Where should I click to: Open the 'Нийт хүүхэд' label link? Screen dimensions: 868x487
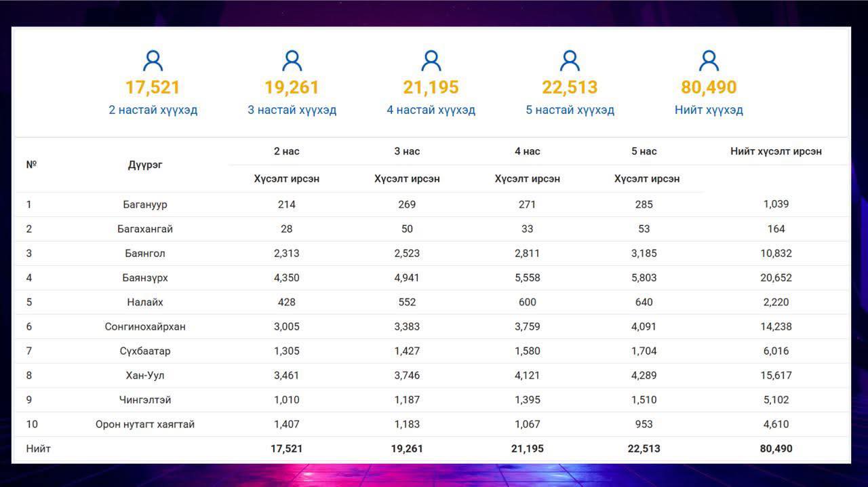[709, 110]
